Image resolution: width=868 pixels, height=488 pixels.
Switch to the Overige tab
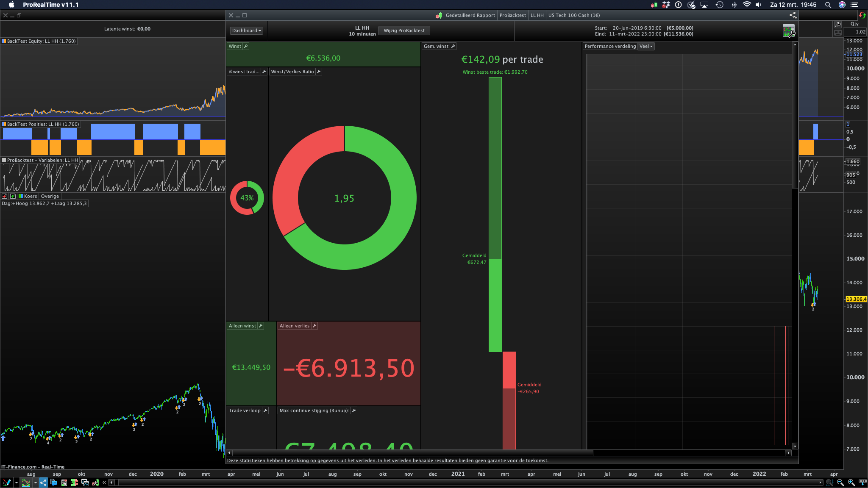pos(50,197)
